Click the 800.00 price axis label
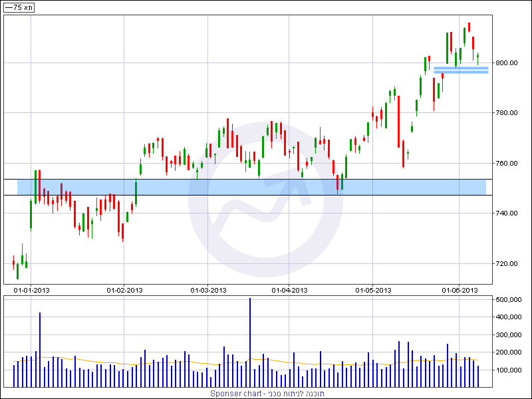The width and height of the screenshot is (532, 399). [x=507, y=63]
